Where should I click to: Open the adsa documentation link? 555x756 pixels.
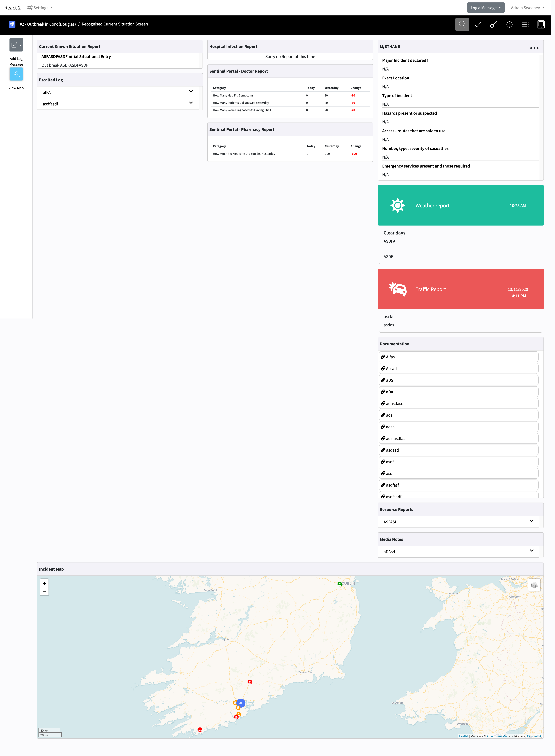coord(458,426)
